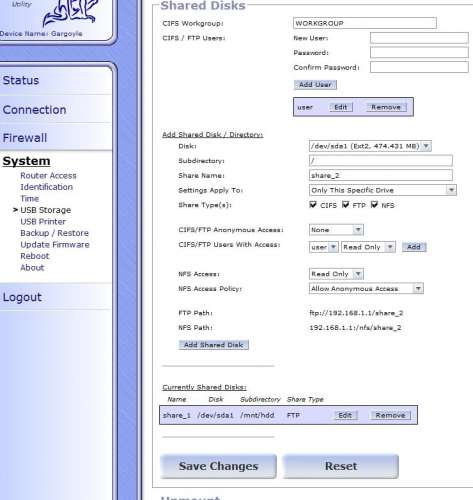Screen dimensions: 473x500
Task: Open the NFS Access dropdown
Action: click(x=336, y=274)
